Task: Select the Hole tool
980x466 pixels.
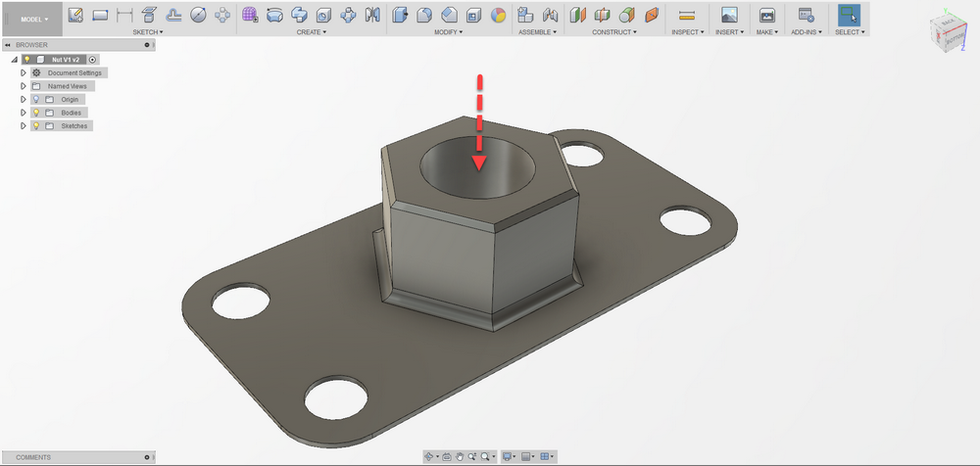Action: point(323,15)
